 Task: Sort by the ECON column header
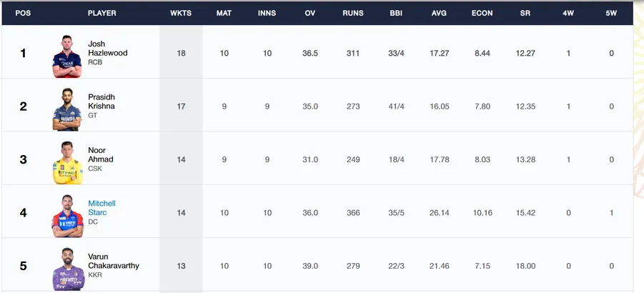tap(482, 13)
